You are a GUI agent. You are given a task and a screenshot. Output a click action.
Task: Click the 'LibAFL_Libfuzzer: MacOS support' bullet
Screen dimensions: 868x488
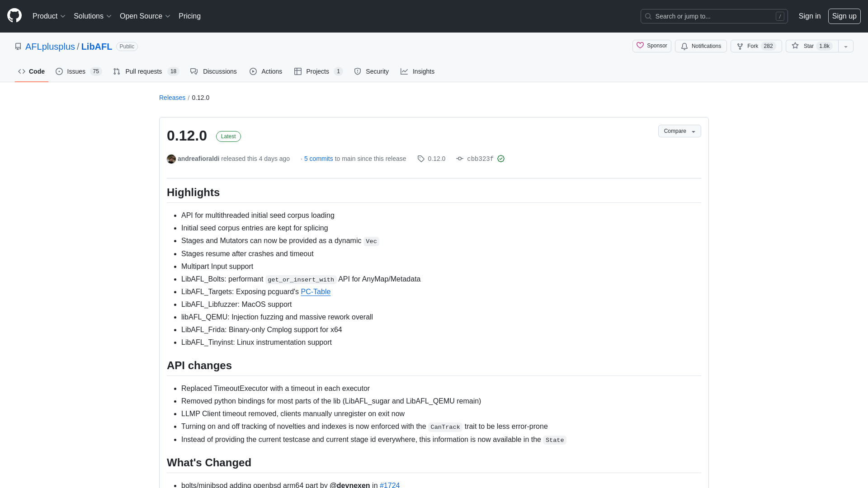tap(236, 305)
